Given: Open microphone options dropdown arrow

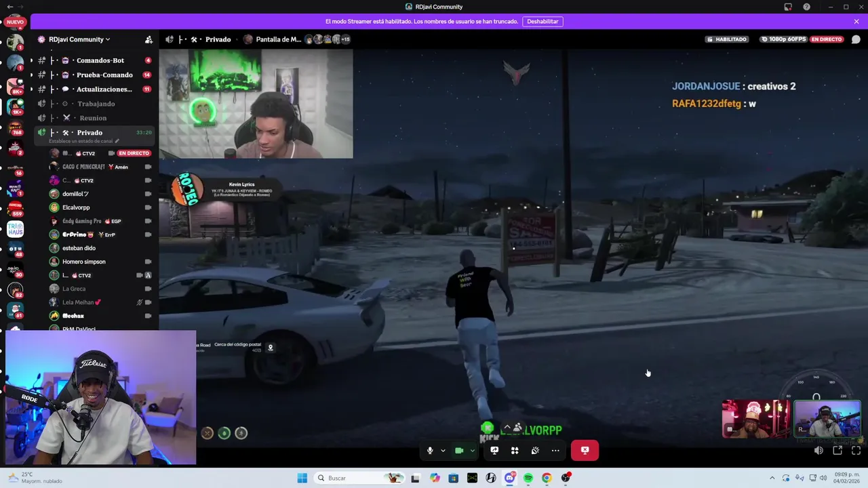Looking at the screenshot, I should click(x=443, y=451).
